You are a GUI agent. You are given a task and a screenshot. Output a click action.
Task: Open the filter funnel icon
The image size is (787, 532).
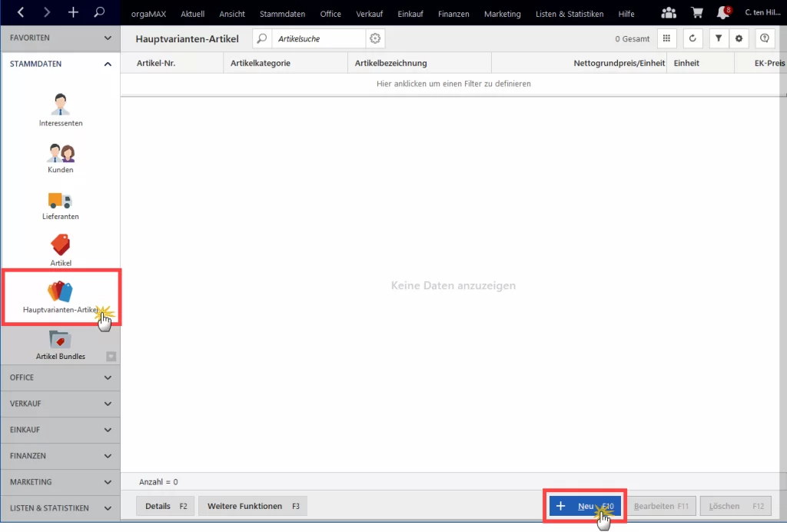point(719,38)
